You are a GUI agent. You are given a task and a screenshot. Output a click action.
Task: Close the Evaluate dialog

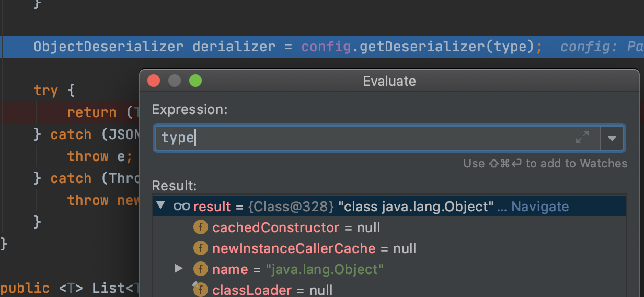[x=154, y=81]
